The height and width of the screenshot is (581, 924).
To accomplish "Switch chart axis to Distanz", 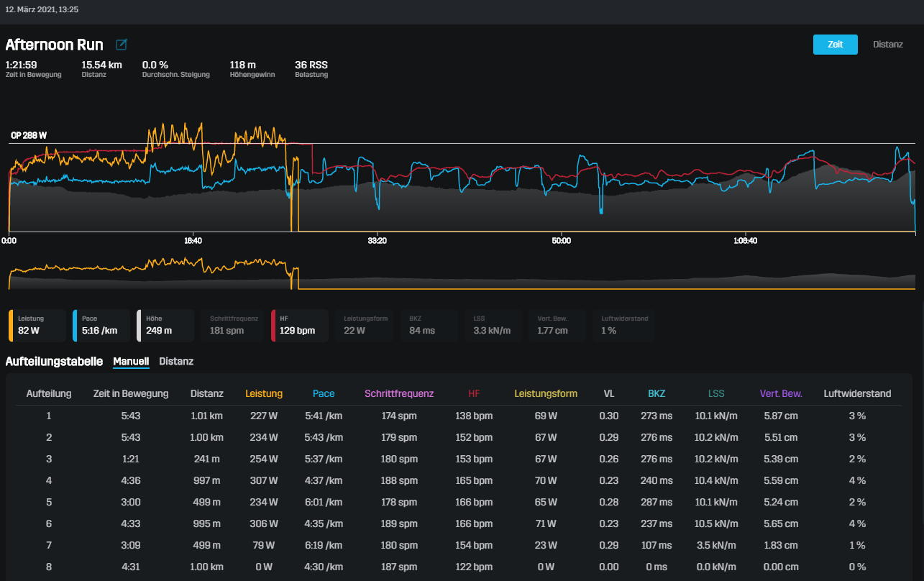I will 887,44.
